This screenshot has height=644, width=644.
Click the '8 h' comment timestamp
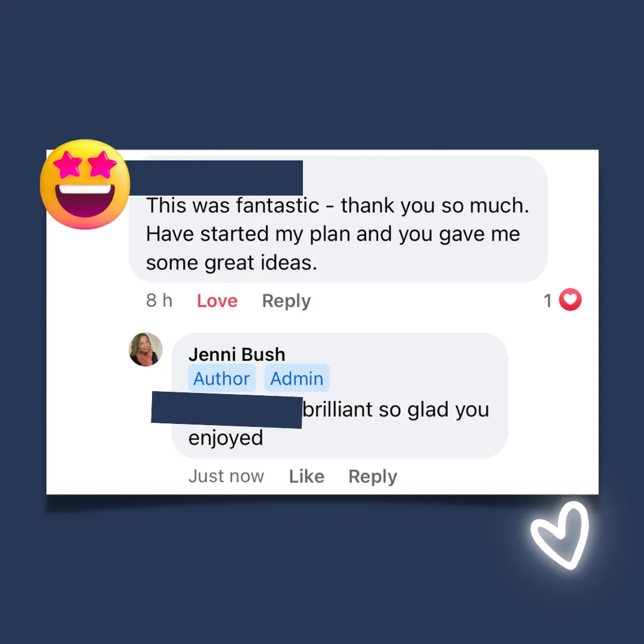coord(159,301)
